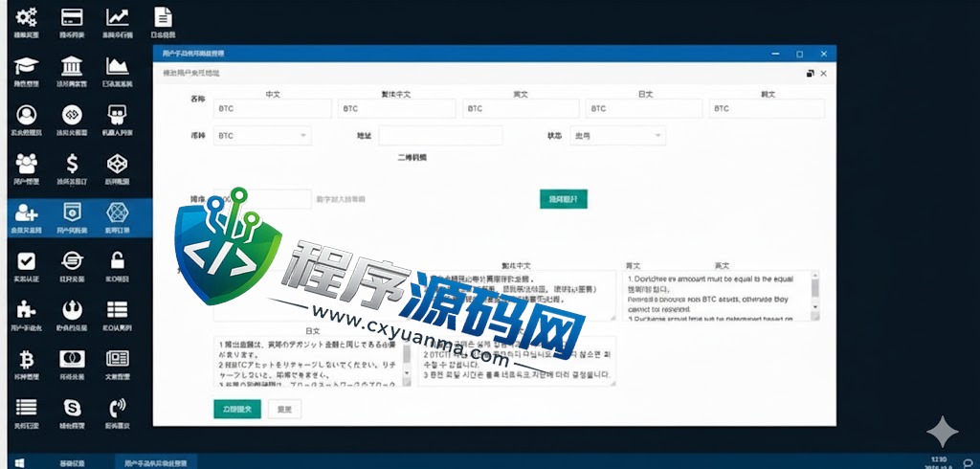
Task: Click the green upload image button
Action: click(563, 199)
